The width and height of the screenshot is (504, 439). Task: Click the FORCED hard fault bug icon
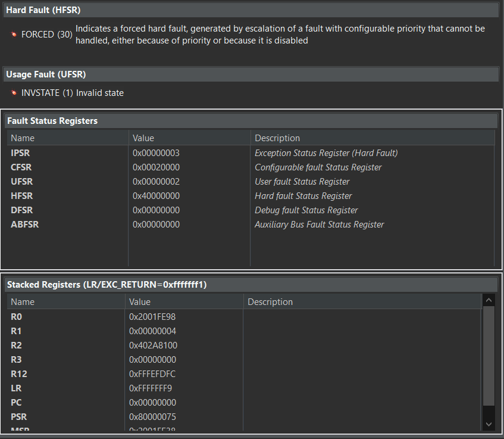(x=14, y=35)
